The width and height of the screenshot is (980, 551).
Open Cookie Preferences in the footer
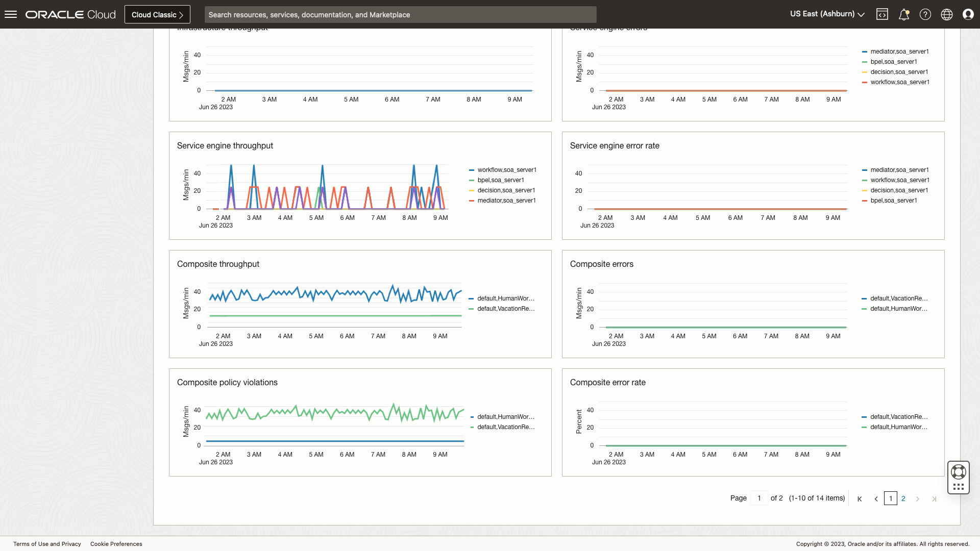(116, 544)
